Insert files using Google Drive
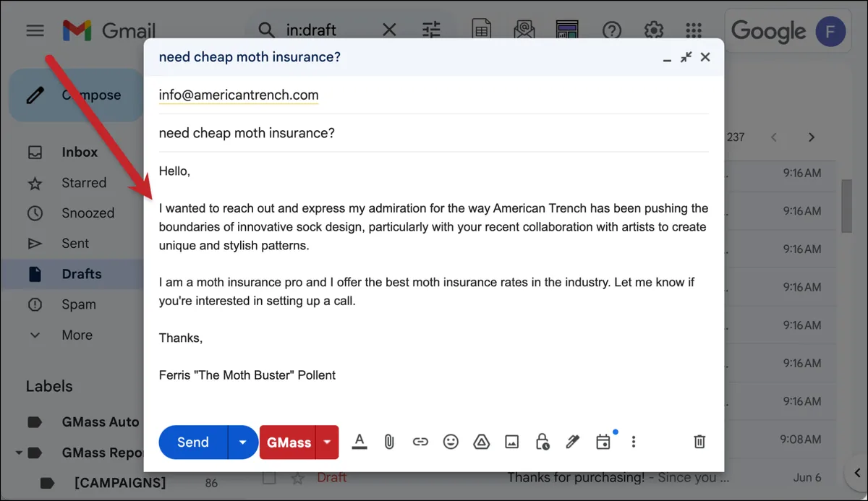The width and height of the screenshot is (868, 501). tap(481, 442)
